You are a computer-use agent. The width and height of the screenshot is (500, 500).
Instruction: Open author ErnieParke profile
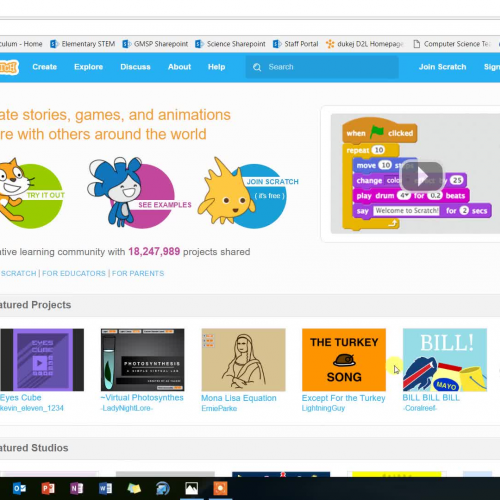coord(219,408)
